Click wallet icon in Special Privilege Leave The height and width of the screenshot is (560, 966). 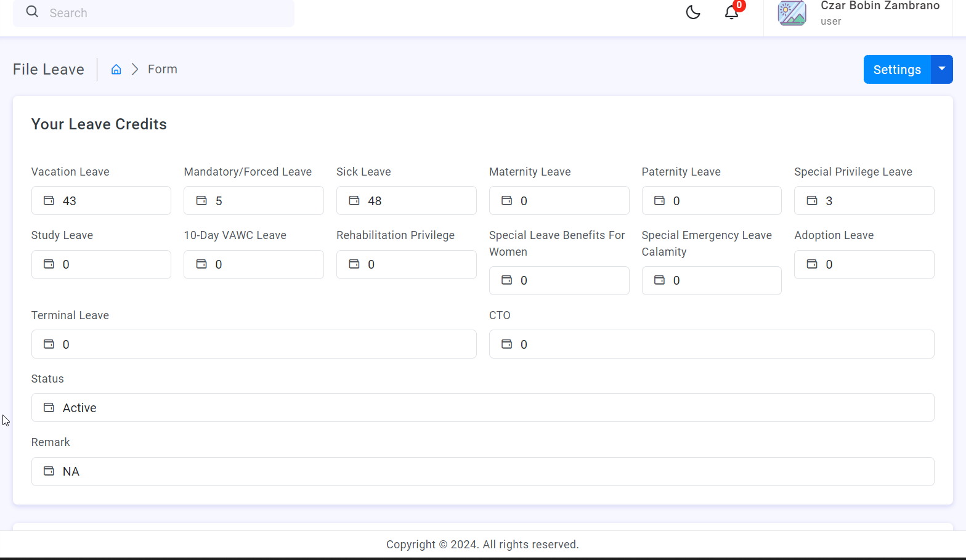(812, 200)
